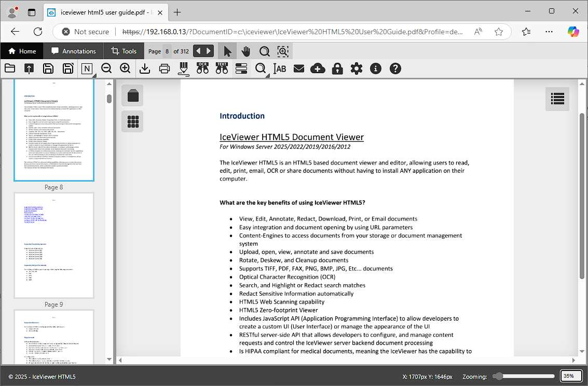Go to the next page arrow
The width and height of the screenshot is (588, 386).
(209, 51)
